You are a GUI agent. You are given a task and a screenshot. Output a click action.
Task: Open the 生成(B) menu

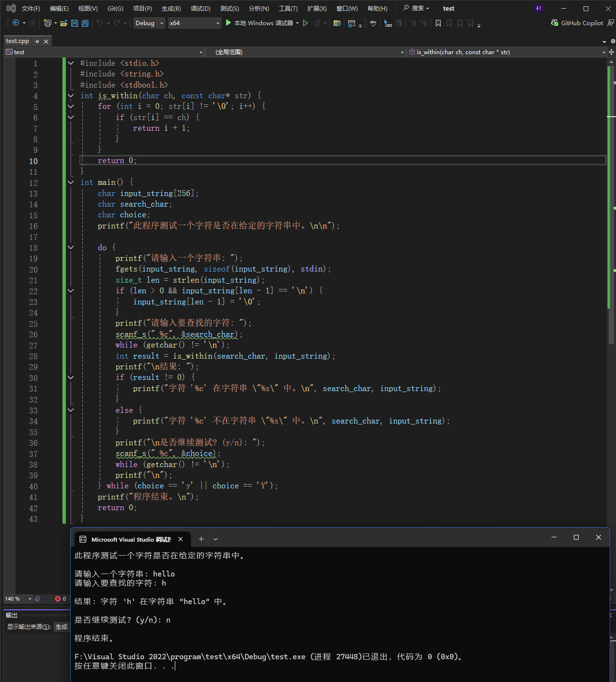(171, 8)
